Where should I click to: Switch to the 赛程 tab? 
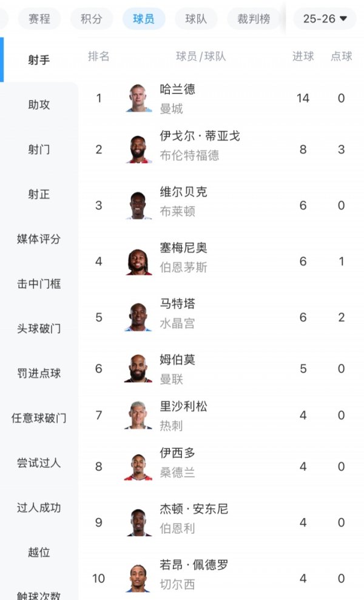click(39, 19)
